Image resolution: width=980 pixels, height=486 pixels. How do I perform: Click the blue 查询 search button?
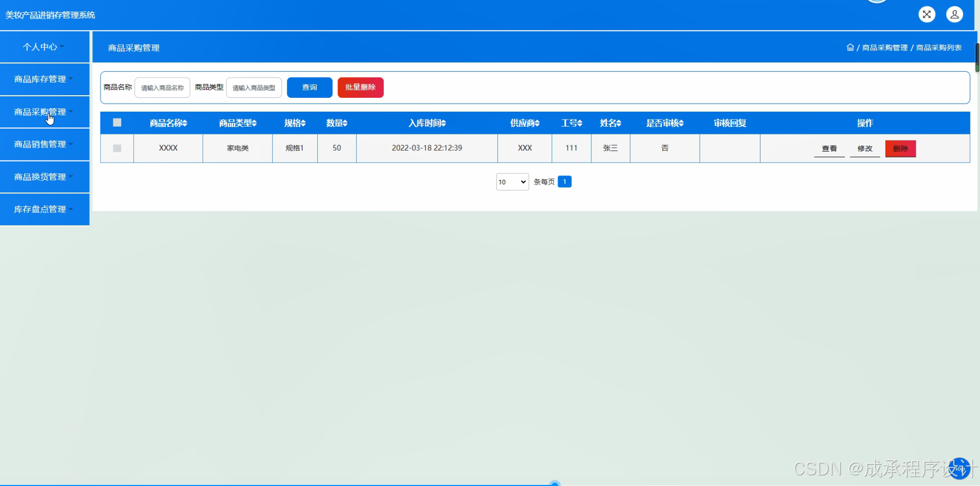tap(310, 87)
